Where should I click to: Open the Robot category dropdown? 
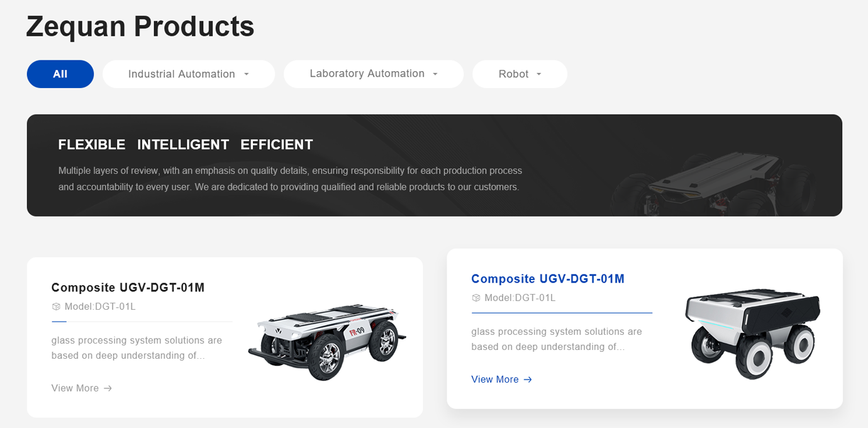click(520, 74)
